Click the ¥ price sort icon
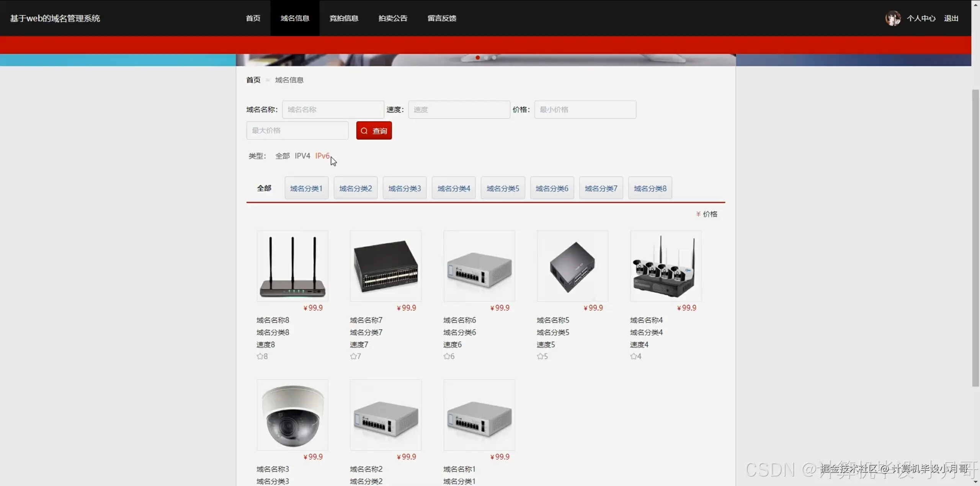Image resolution: width=980 pixels, height=486 pixels. 698,214
